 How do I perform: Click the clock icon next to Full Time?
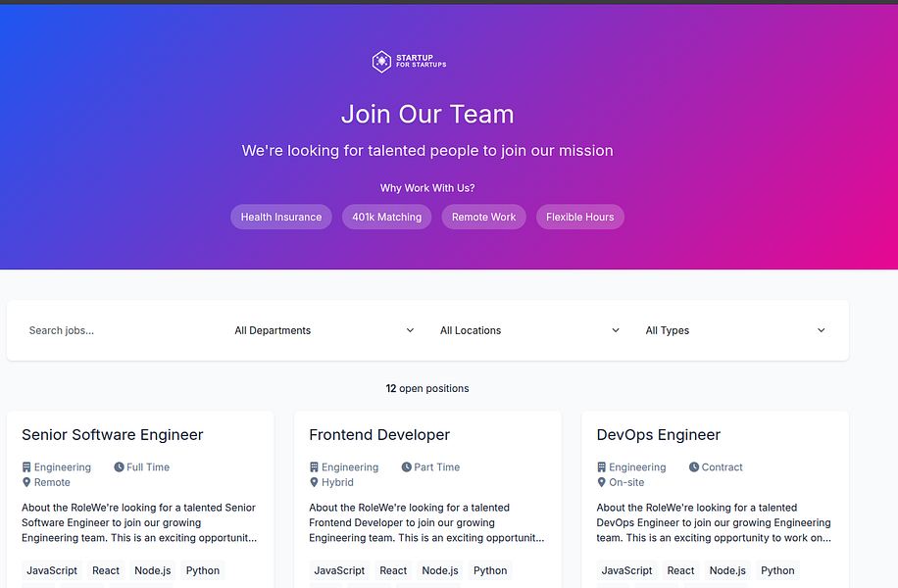[118, 467]
